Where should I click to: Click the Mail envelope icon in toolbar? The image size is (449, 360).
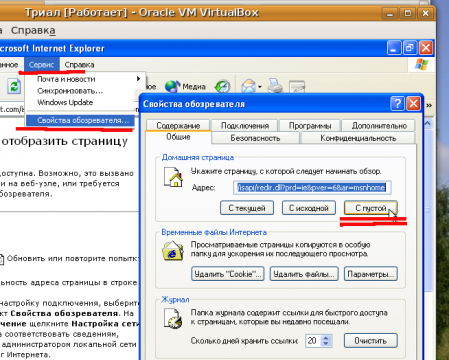248,87
